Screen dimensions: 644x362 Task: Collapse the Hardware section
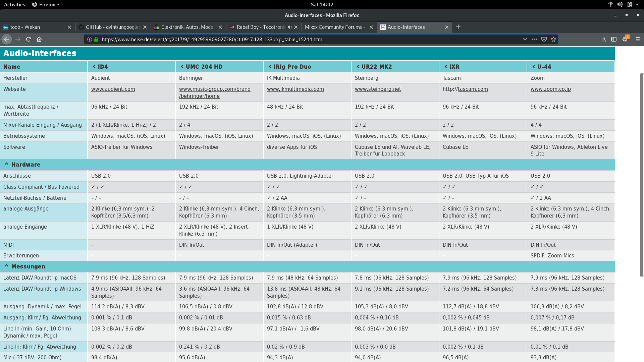(6, 165)
